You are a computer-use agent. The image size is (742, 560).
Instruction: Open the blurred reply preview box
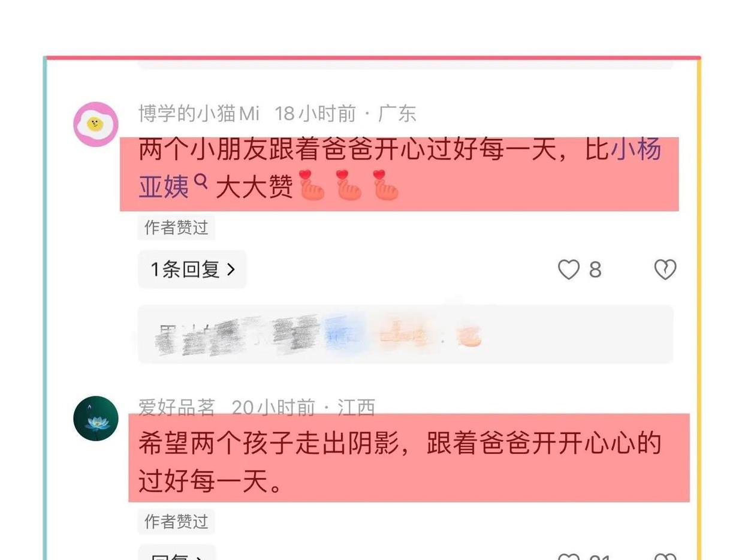[x=406, y=334]
